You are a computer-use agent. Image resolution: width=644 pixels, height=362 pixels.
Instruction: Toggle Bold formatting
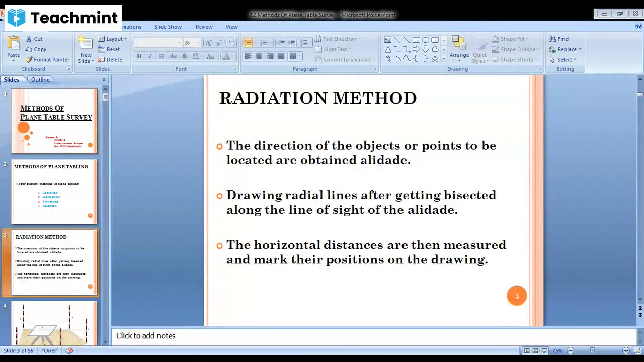point(139,56)
